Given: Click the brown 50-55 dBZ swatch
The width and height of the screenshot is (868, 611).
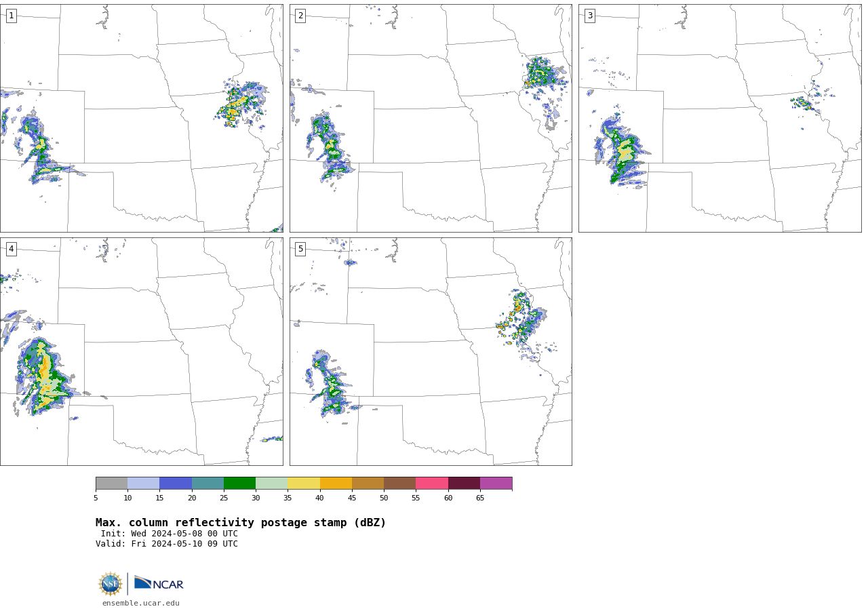Looking at the screenshot, I should pos(399,483).
